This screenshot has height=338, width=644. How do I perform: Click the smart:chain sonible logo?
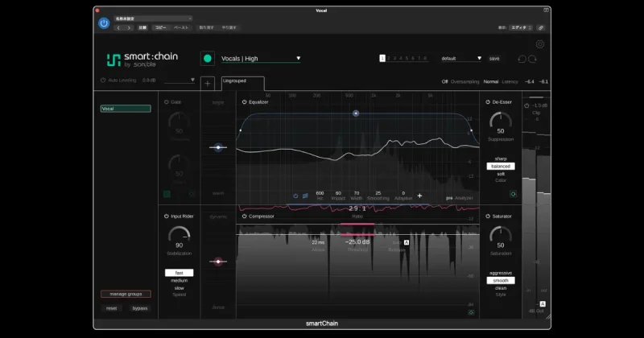tap(142, 60)
